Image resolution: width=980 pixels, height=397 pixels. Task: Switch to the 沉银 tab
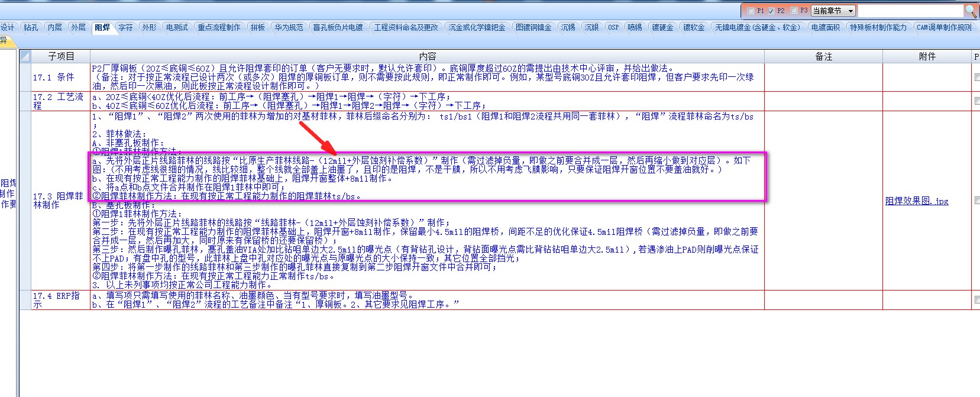pyautogui.click(x=591, y=27)
